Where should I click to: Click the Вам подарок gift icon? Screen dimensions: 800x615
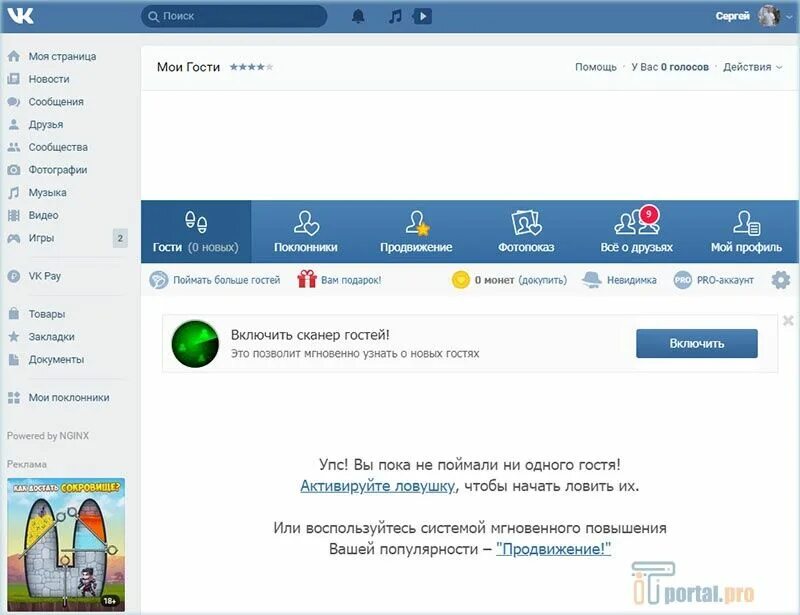[307, 279]
